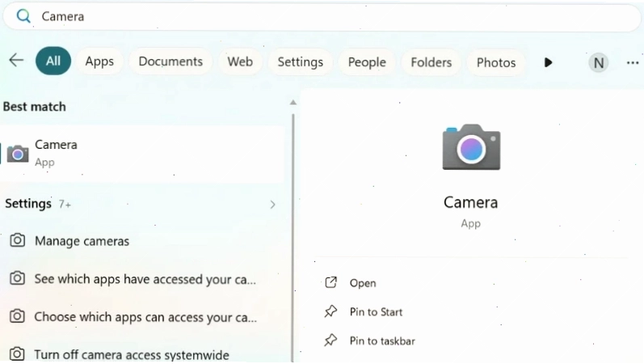Click the Pin to taskbar pin icon
644x364 pixels.
point(330,341)
